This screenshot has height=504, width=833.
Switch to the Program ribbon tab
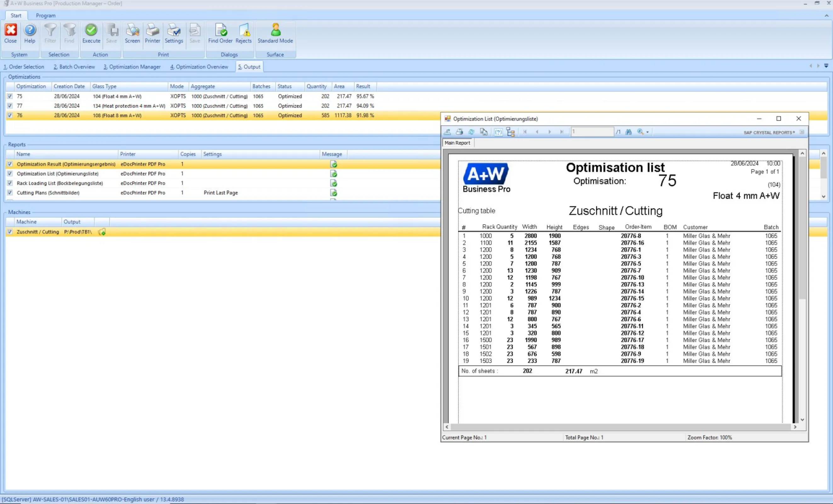tap(45, 15)
